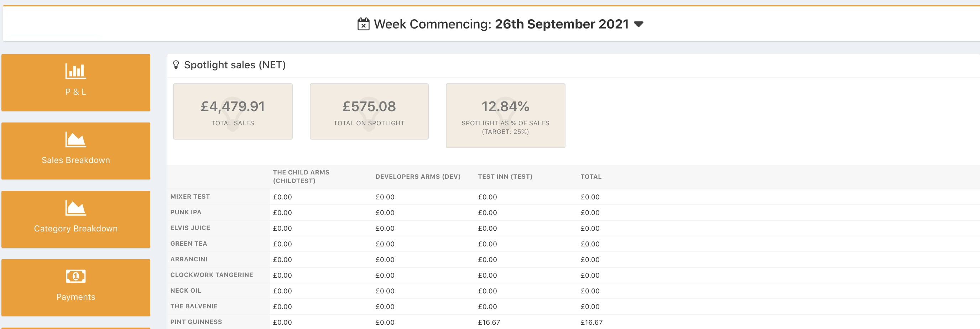Select the 12.84% Spotlight percentage card
The height and width of the screenshot is (329, 980).
tap(505, 115)
